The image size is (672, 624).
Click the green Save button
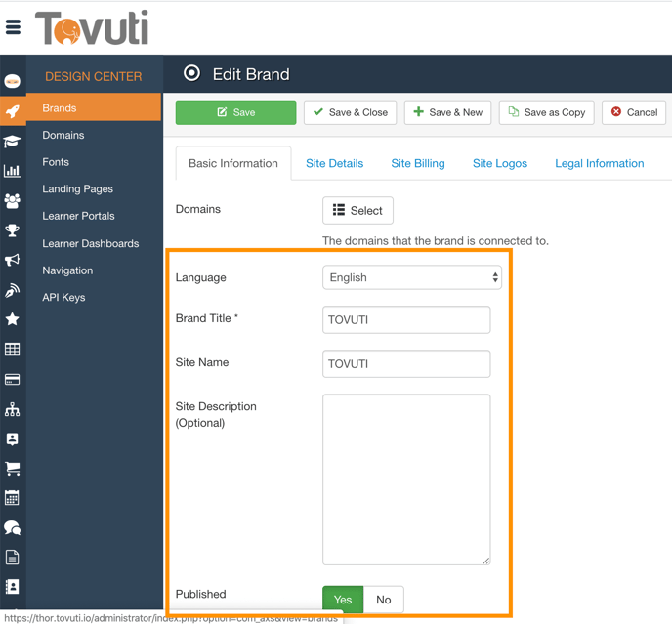coord(235,112)
